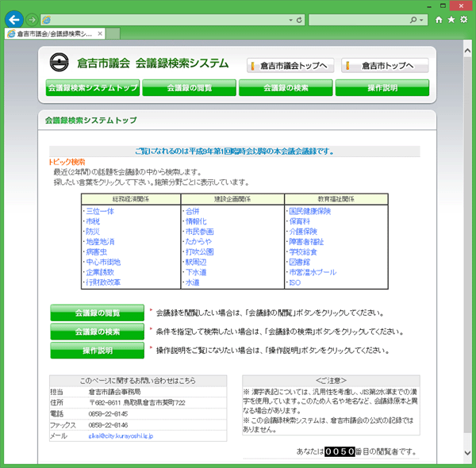Image resolution: width=476 pixels, height=468 pixels.
Task: Click the 保育料 topic link
Action: pyautogui.click(x=300, y=221)
